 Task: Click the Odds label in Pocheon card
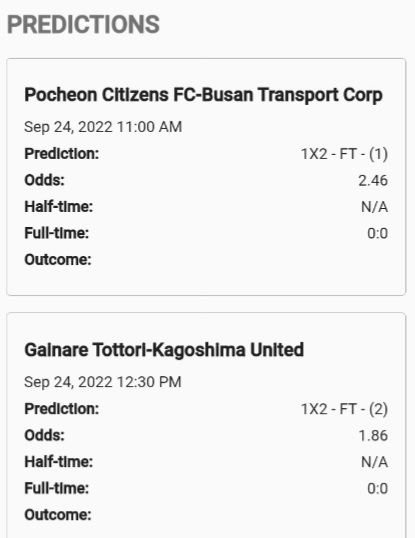44,180
